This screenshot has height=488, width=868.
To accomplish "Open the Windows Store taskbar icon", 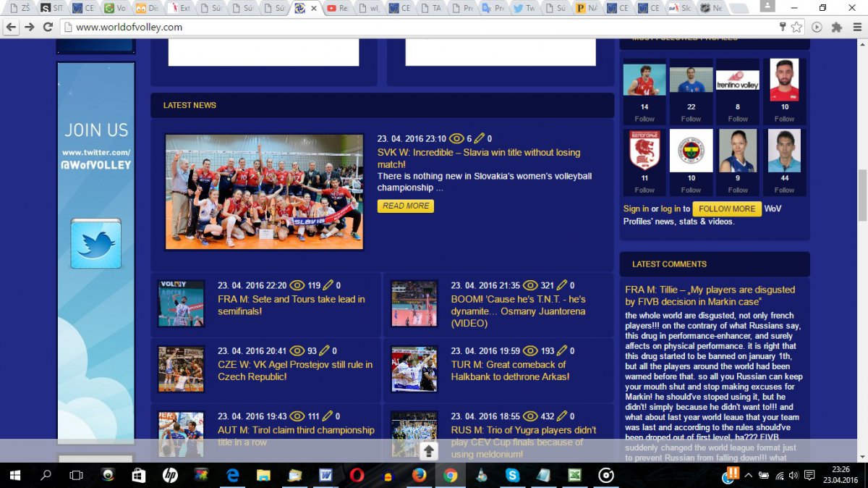I will (139, 475).
